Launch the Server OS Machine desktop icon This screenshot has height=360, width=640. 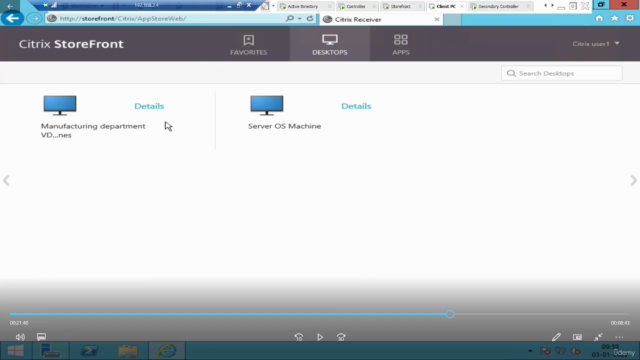pyautogui.click(x=267, y=106)
